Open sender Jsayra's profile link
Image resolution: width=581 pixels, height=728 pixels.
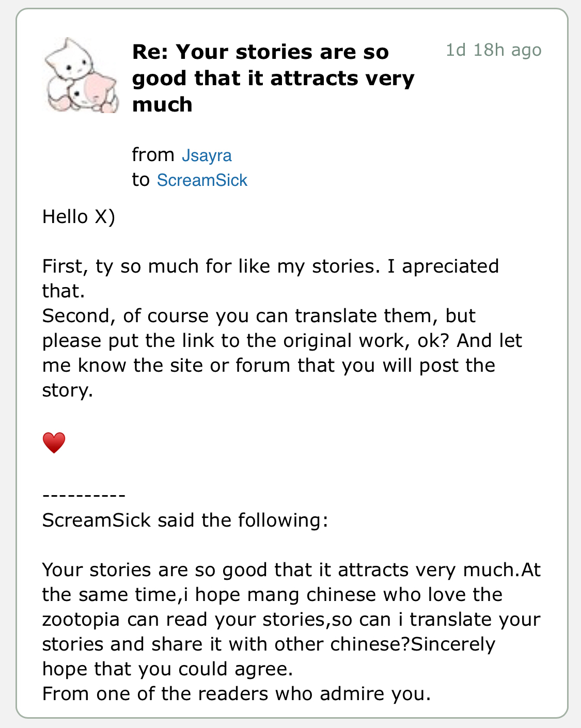207,155
